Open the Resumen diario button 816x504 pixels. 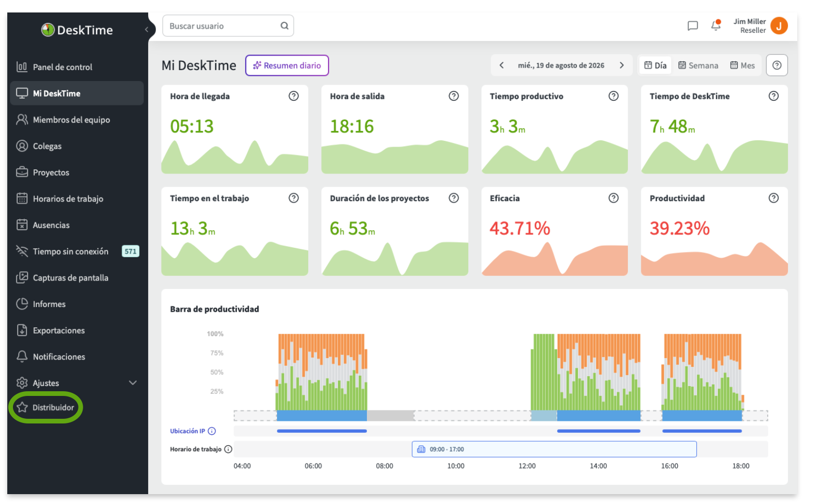pos(287,65)
